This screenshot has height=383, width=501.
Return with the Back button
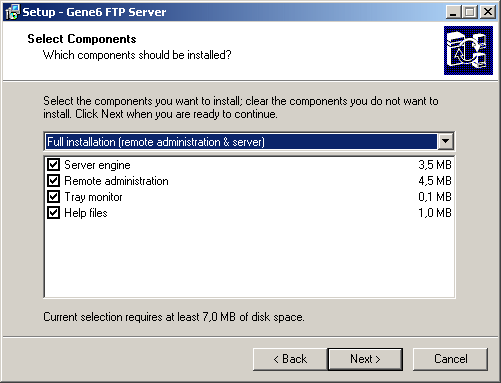[x=290, y=359]
